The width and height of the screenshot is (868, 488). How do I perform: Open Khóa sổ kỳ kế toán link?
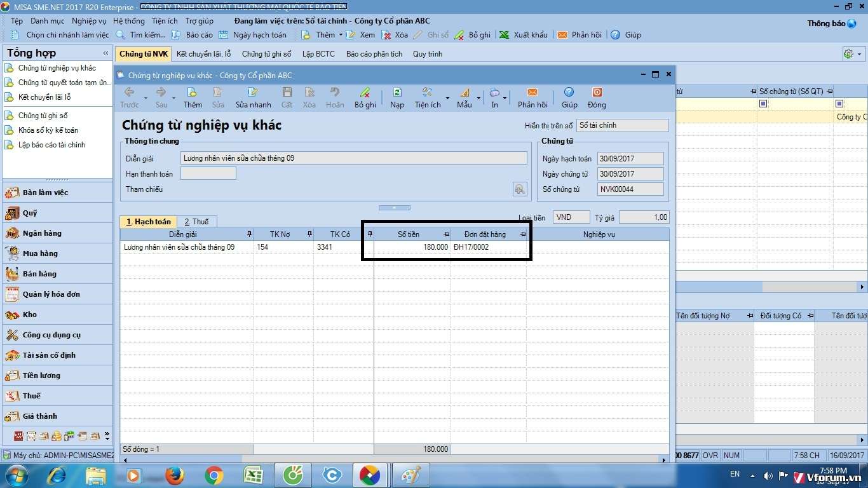click(x=48, y=130)
